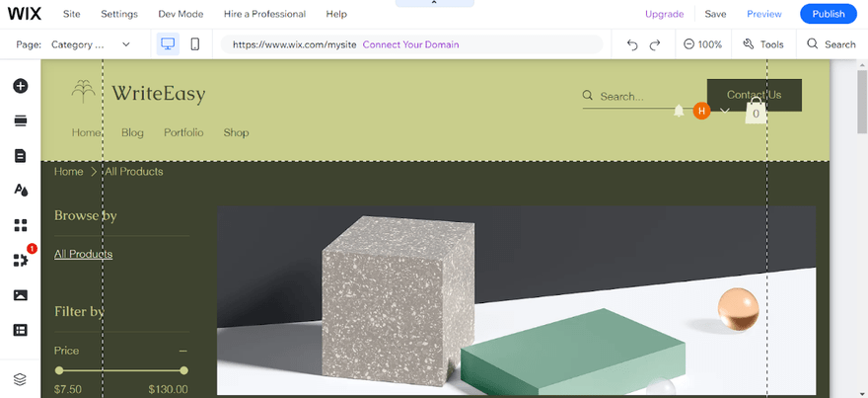Open the Tools menu in toolbar
The width and height of the screenshot is (868, 398).
763,44
